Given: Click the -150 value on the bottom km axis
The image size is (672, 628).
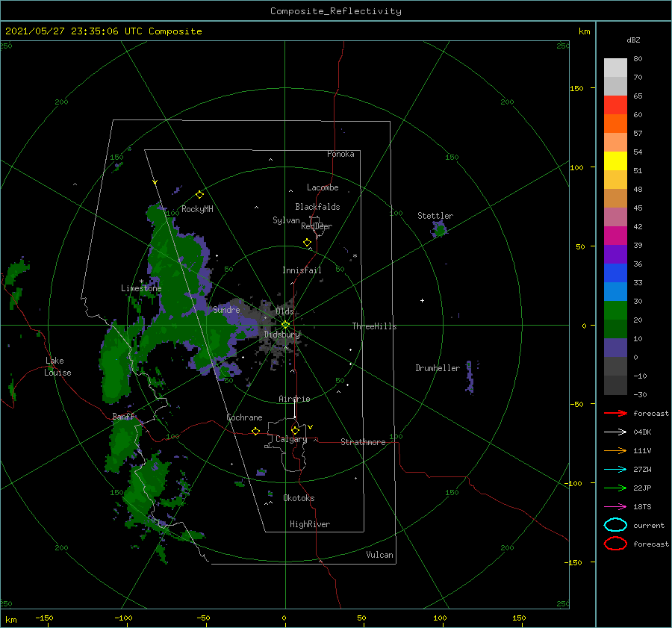Looking at the screenshot, I should (x=44, y=618).
